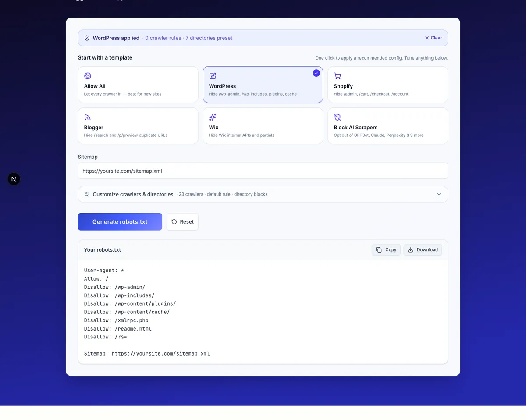Viewport: 526px width, 420px height.
Task: Click the shield icon beside WordPress applied
Action: [87, 38]
